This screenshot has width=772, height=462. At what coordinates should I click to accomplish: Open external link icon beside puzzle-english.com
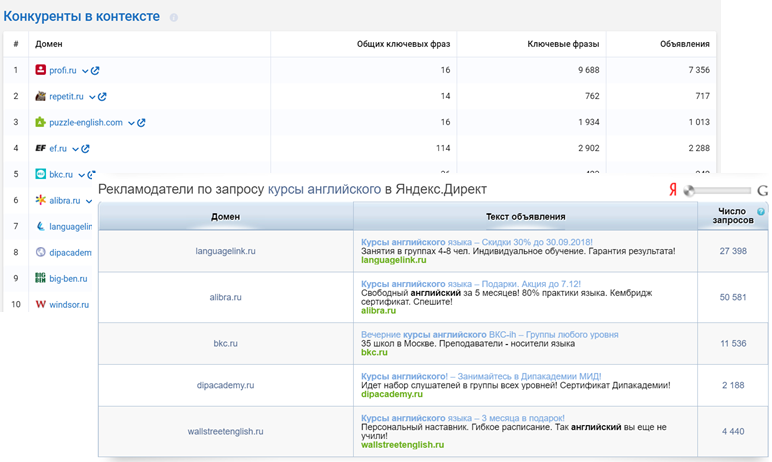(142, 123)
